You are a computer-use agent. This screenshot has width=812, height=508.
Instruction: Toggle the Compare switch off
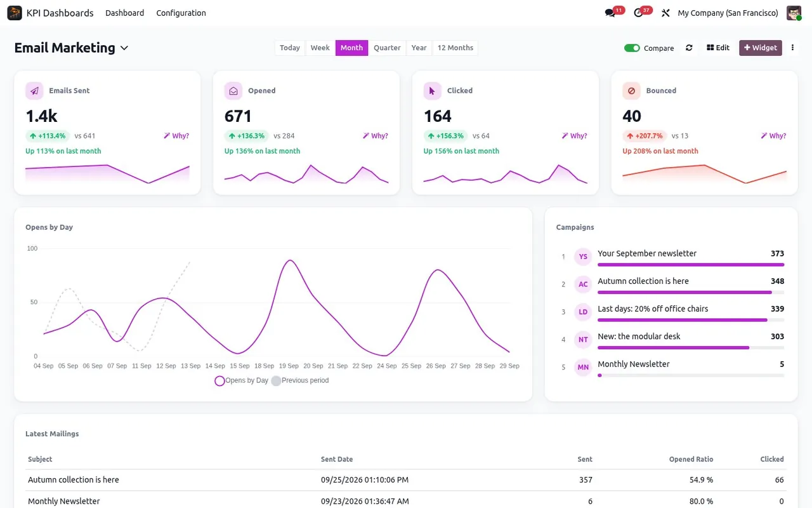tap(632, 48)
